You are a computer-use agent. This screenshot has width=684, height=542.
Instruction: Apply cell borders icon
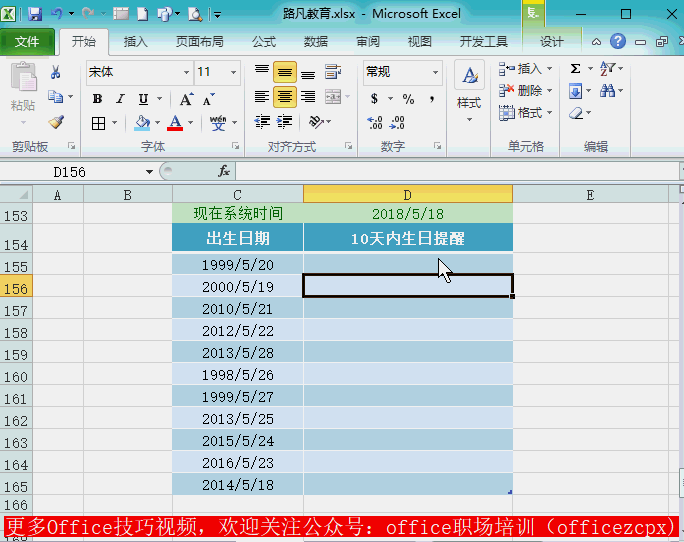pos(99,123)
